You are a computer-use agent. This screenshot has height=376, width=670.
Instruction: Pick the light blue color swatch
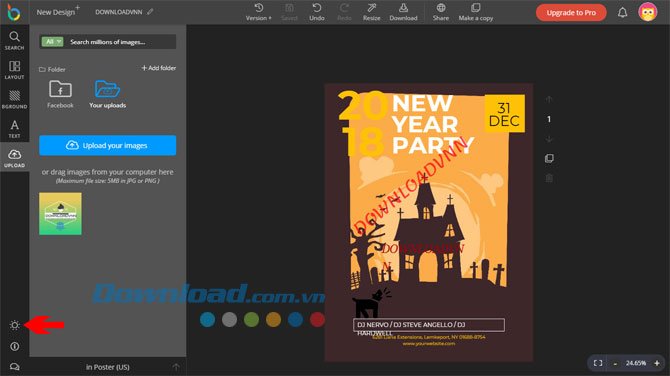click(x=208, y=319)
